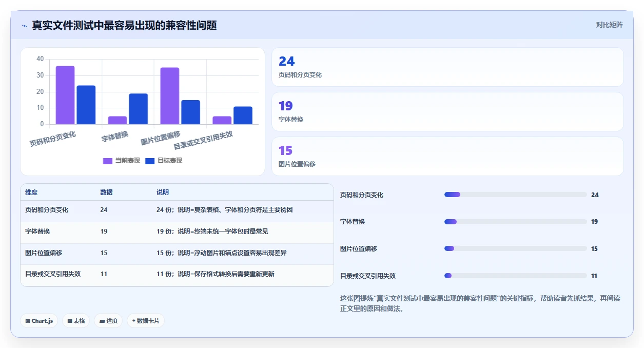Click description '19 份；说明=终端未统一字体包时最常见'

coord(212,231)
